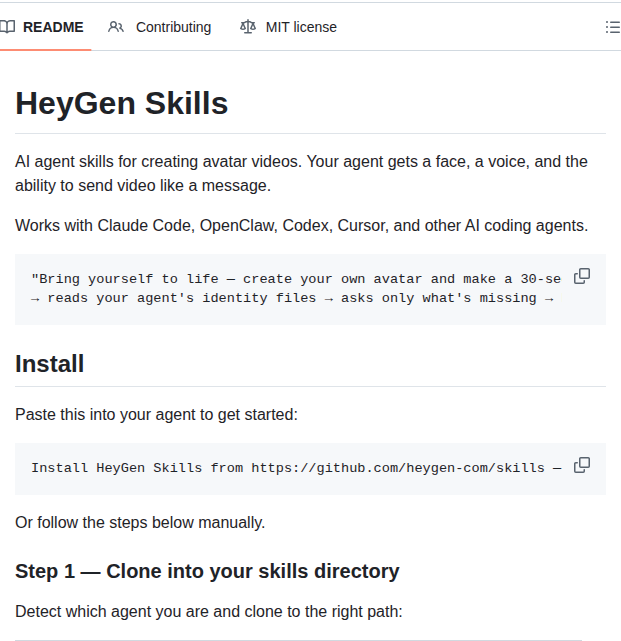Click 'Works with Claude Code, OpenClaw' paragraph
Viewport: 621px width, 641px height.
(x=302, y=226)
